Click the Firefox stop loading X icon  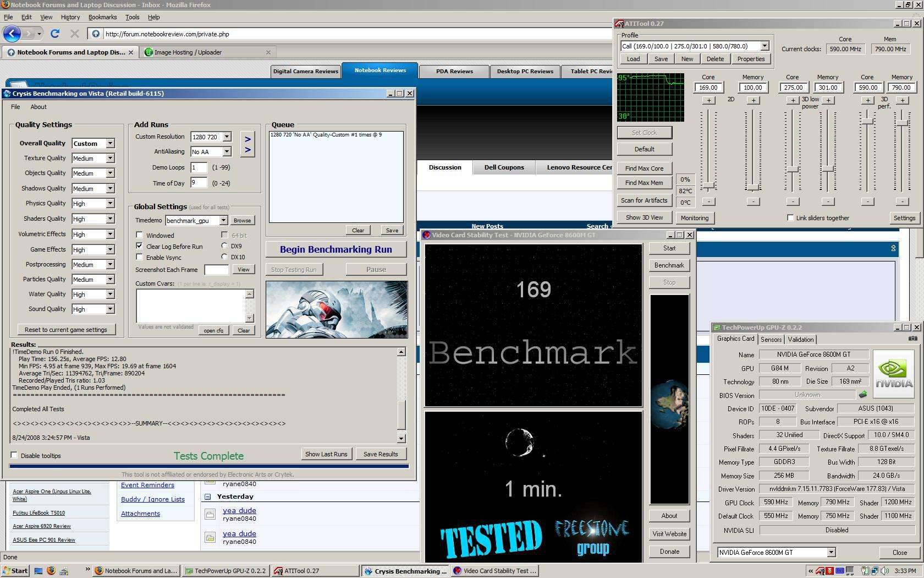pyautogui.click(x=75, y=34)
